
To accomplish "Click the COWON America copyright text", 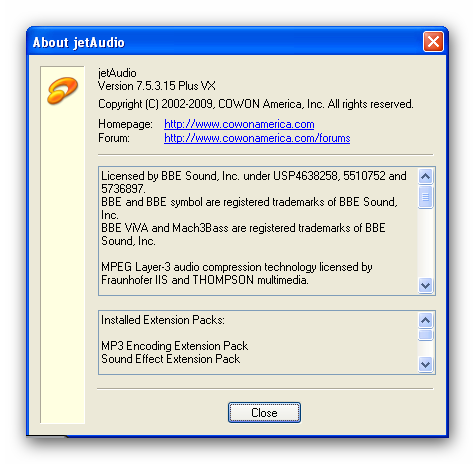I will [256, 104].
